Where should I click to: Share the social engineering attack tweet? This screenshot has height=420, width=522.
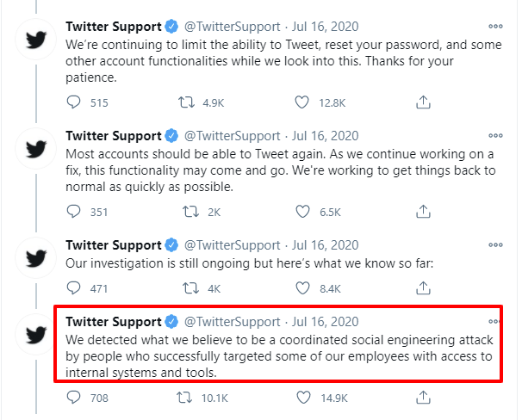click(423, 398)
